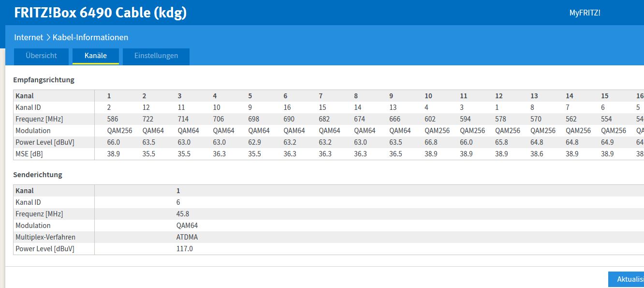Click power level value 66.8

coord(431,142)
